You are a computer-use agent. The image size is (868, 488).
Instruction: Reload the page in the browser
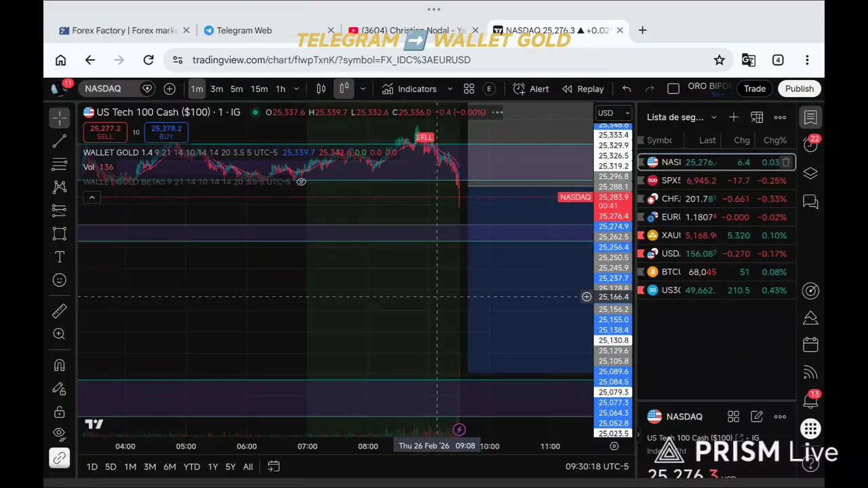[x=149, y=60]
